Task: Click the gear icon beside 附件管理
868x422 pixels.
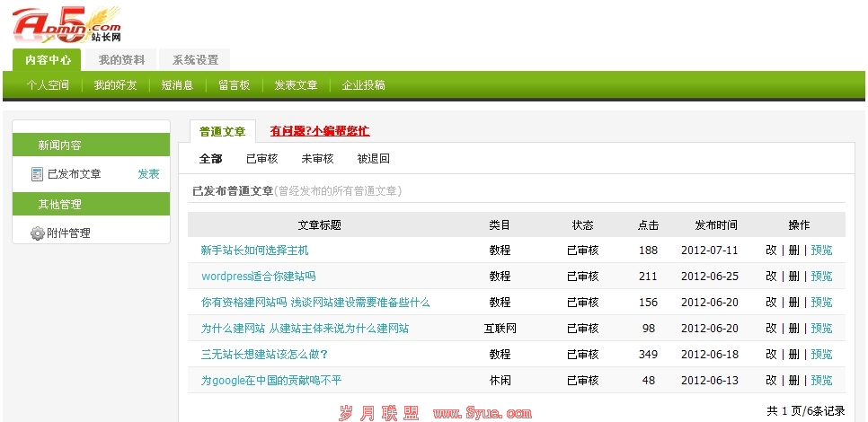Action: (37, 233)
